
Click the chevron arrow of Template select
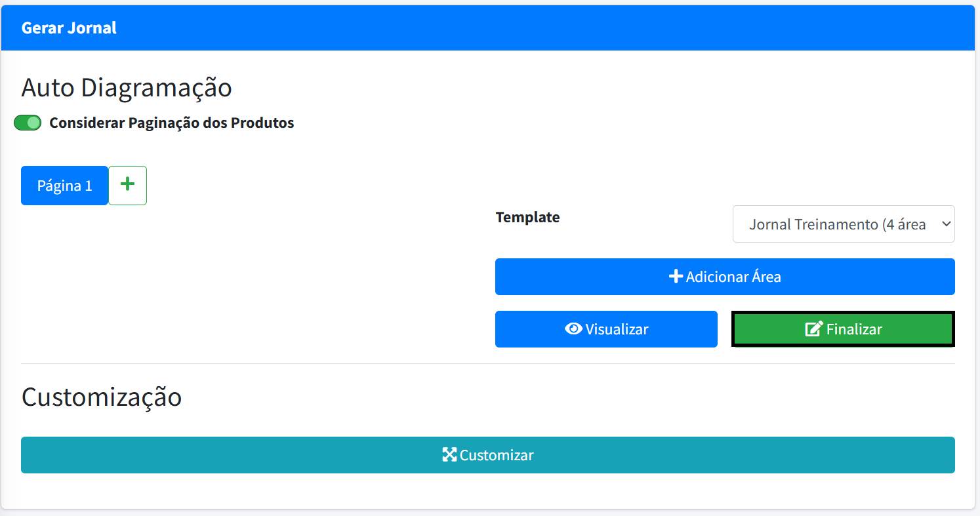945,224
